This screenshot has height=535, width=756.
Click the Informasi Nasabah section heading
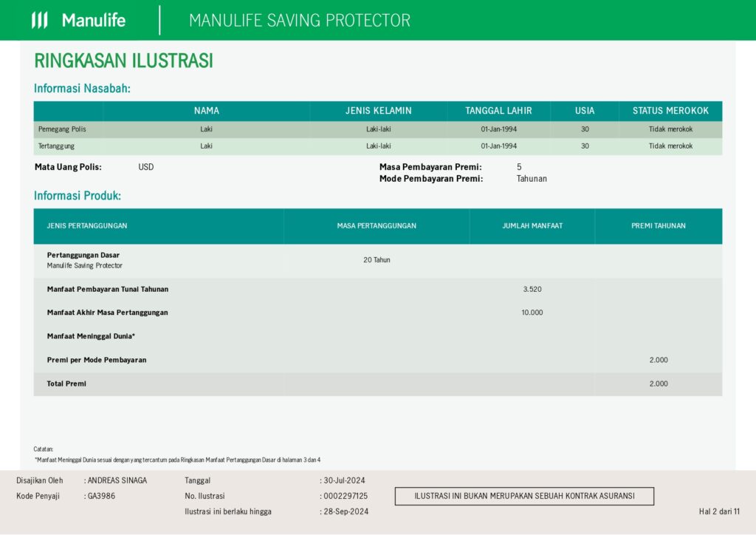tap(82, 88)
